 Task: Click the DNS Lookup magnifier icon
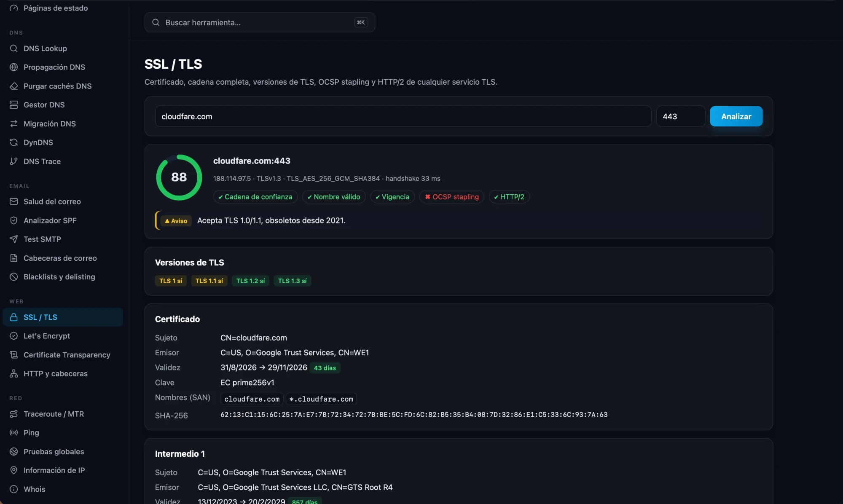[x=14, y=48]
